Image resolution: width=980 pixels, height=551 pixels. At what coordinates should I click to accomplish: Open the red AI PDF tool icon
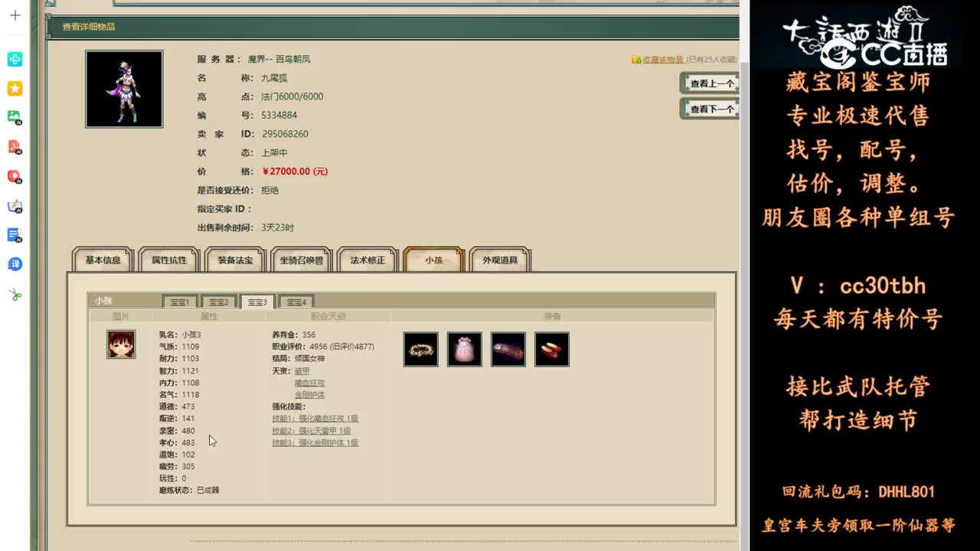tap(15, 147)
